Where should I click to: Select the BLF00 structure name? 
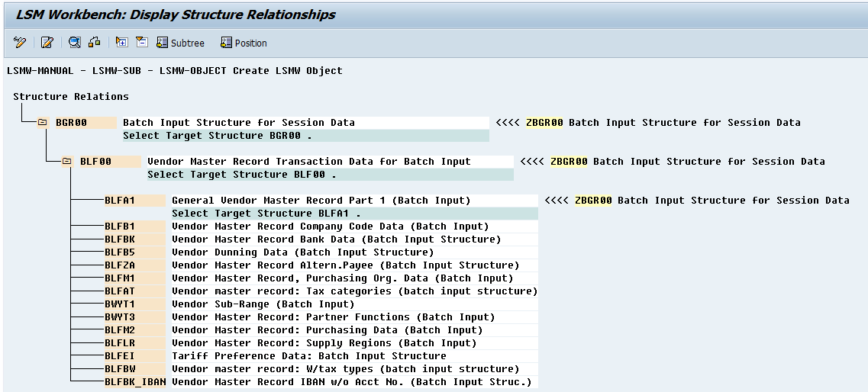click(x=95, y=162)
